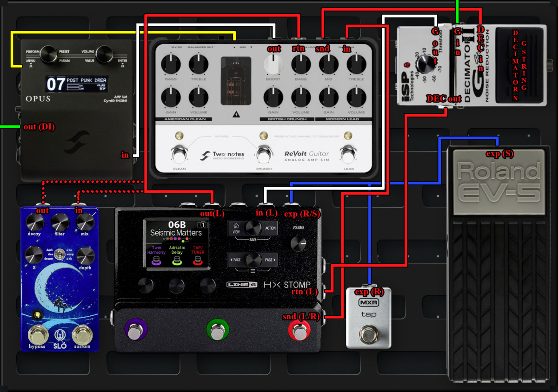Click the Two notes logo on the ReVolt
Screen dimensions: 558x392
pyautogui.click(x=222, y=156)
